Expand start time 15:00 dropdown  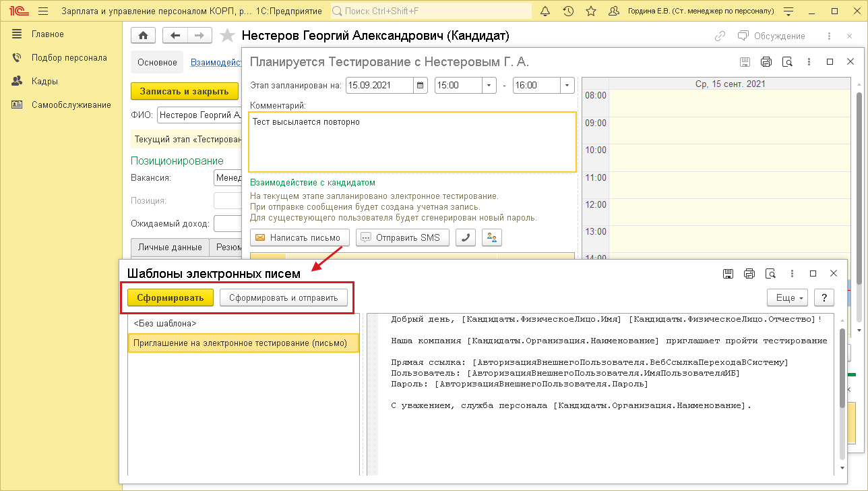click(x=489, y=86)
